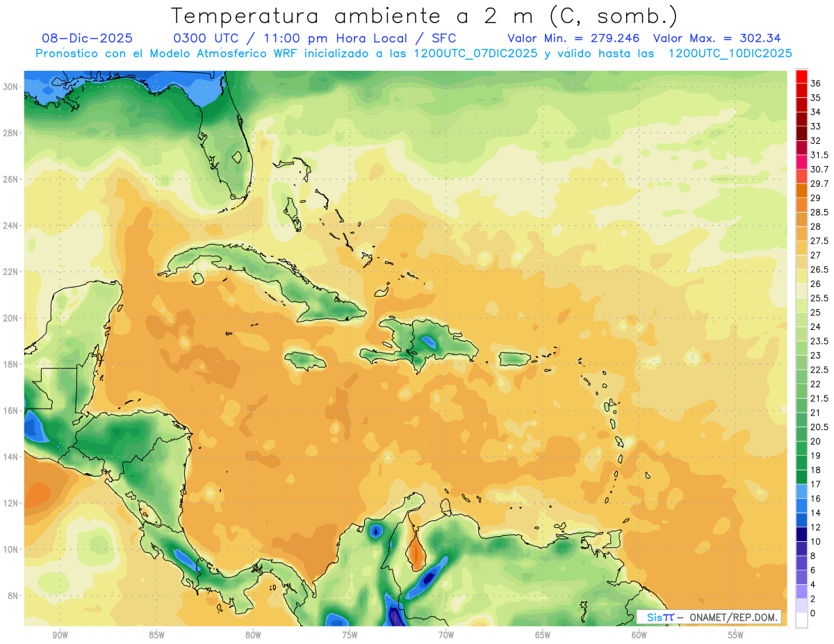The height and width of the screenshot is (644, 834).
Task: Click the '21.5' legend value
Action: click(x=819, y=398)
